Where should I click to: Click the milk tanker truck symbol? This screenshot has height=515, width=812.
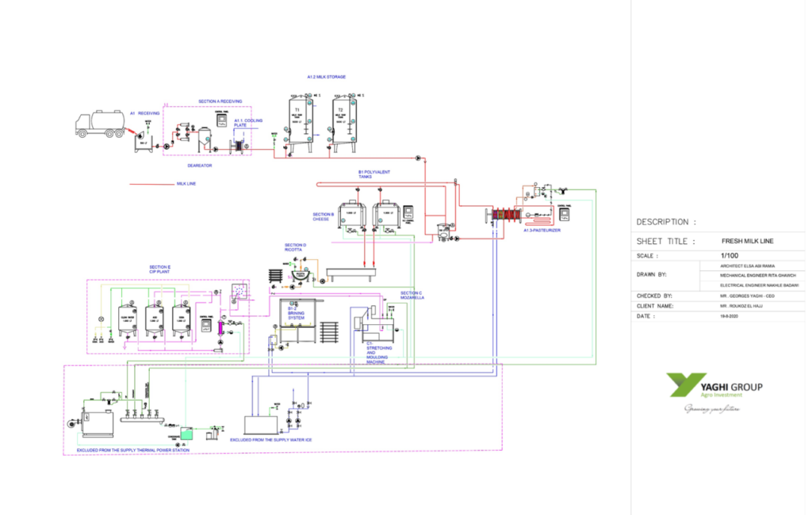pos(98,123)
